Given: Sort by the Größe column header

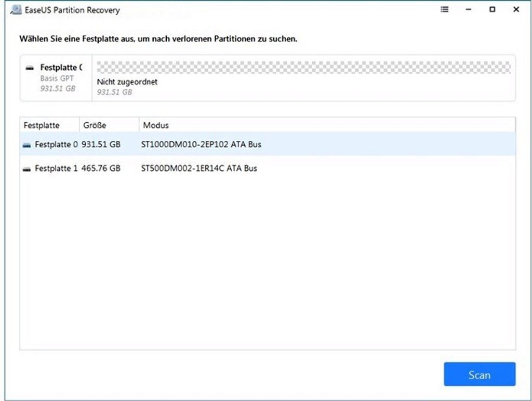Looking at the screenshot, I should point(95,125).
